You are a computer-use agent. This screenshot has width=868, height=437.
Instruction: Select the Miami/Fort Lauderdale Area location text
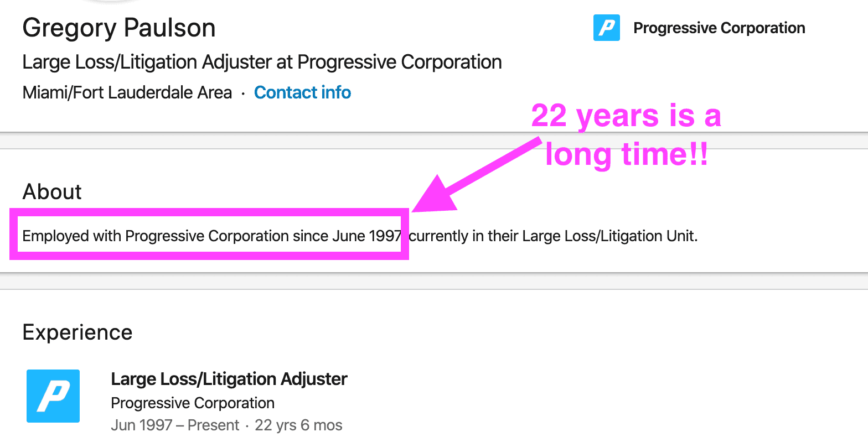pyautogui.click(x=127, y=92)
